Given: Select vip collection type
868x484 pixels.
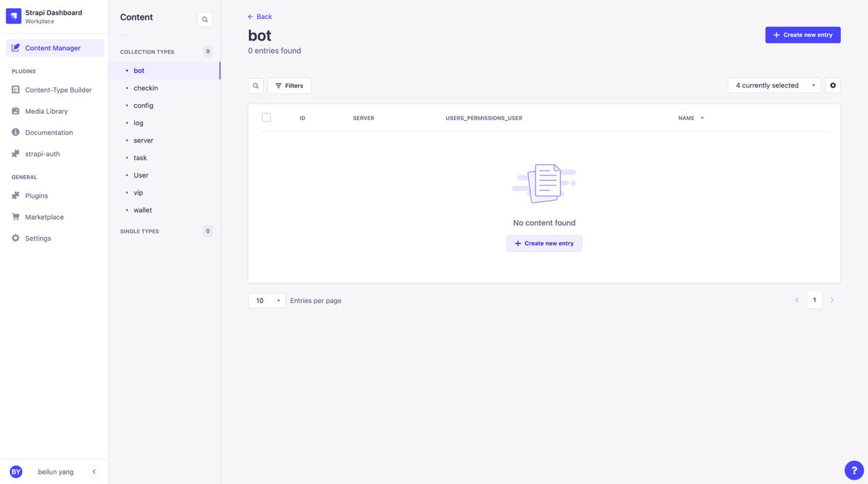Looking at the screenshot, I should click(165, 193).
